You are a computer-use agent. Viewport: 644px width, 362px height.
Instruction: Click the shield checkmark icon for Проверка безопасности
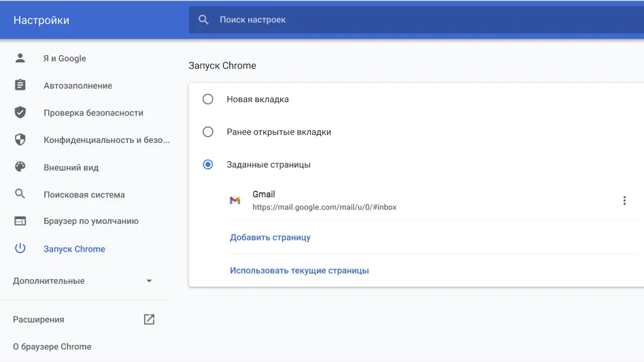click(20, 113)
